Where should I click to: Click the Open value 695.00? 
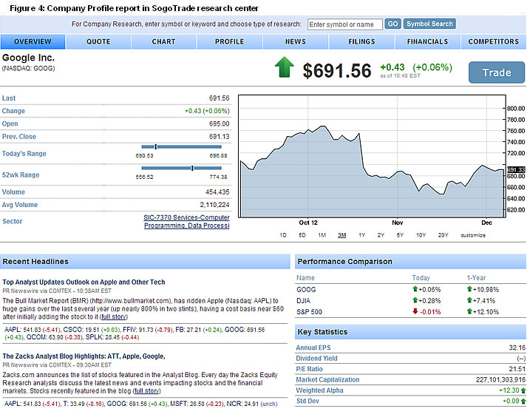(219, 123)
